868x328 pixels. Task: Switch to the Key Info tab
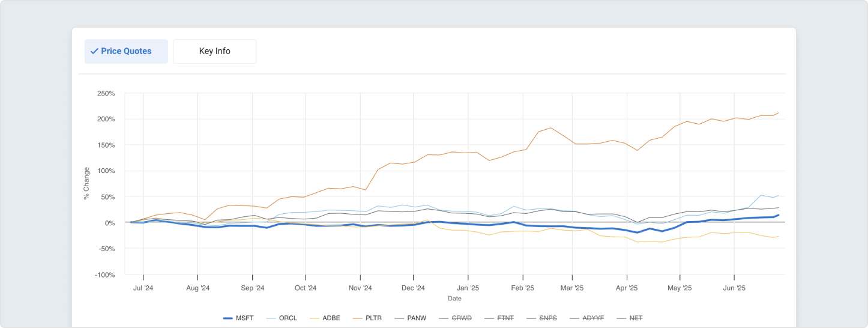coord(214,51)
